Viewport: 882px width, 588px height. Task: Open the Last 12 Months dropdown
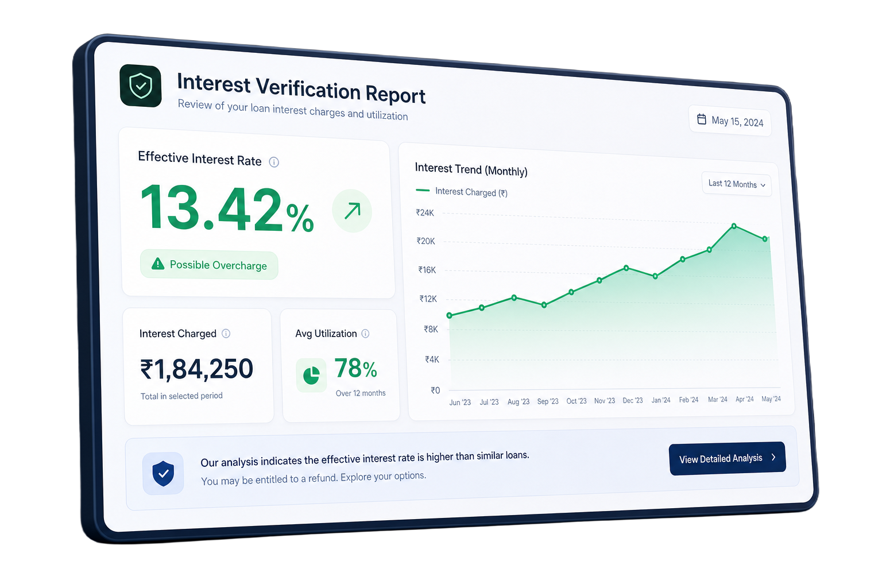737,184
